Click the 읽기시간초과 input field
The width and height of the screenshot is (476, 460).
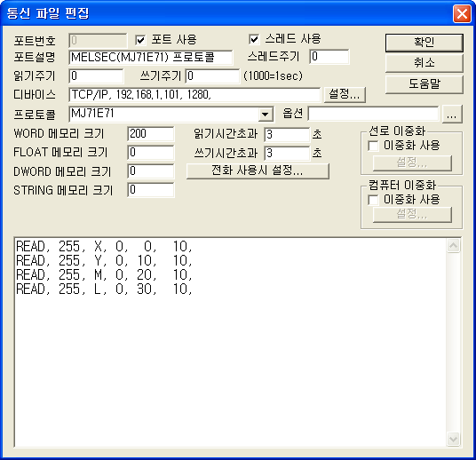(x=287, y=134)
